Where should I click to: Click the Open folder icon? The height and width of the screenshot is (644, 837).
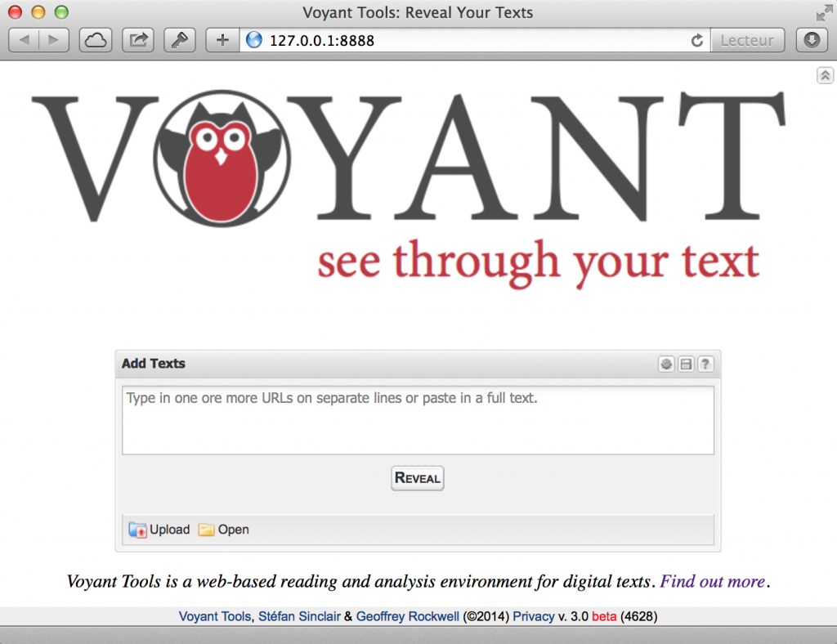click(x=207, y=530)
